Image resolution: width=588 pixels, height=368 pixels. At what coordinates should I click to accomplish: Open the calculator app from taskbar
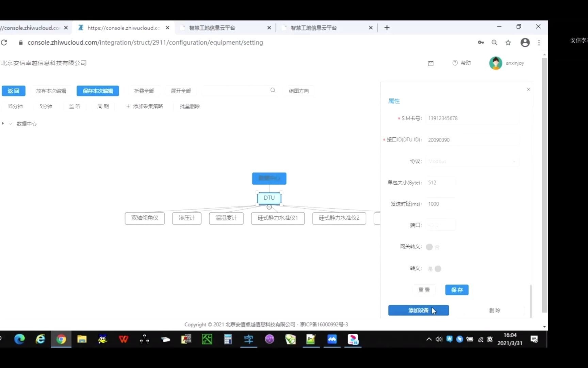tap(228, 339)
